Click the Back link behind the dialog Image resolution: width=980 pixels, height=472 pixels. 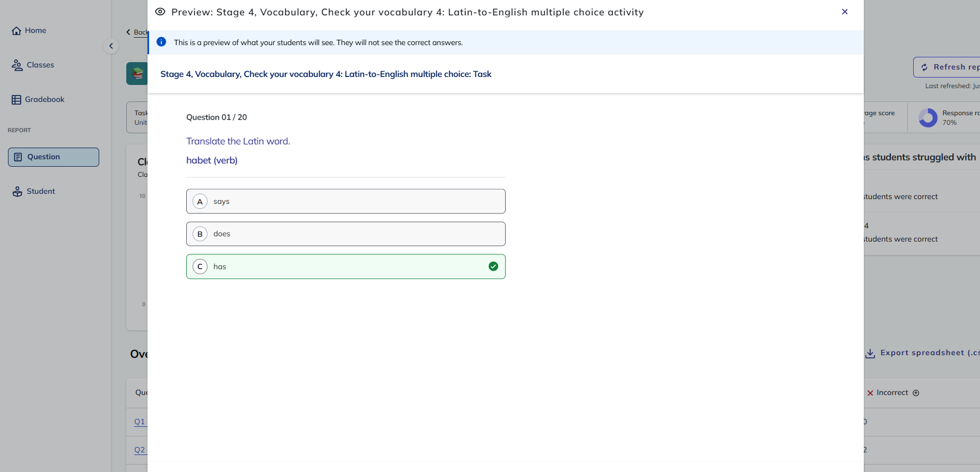coord(137,32)
